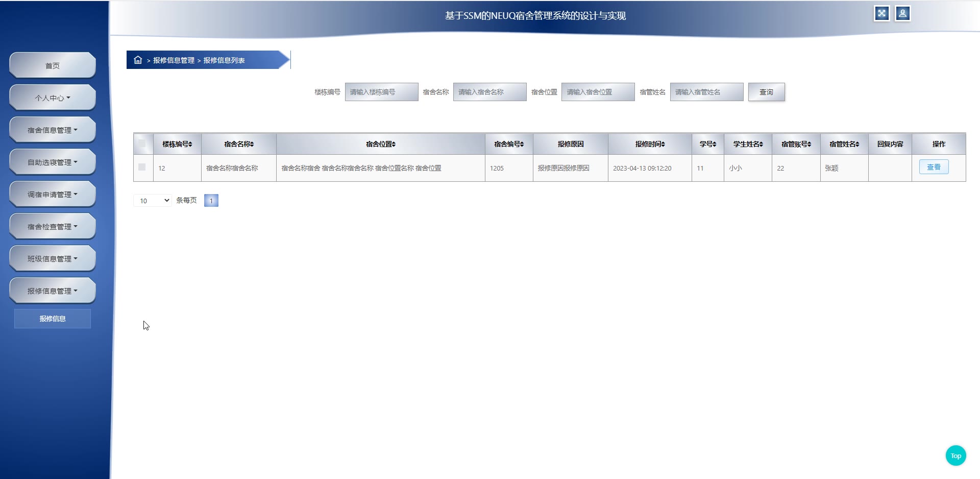
Task: Focus the 楼栋编号 search input
Action: pos(381,92)
